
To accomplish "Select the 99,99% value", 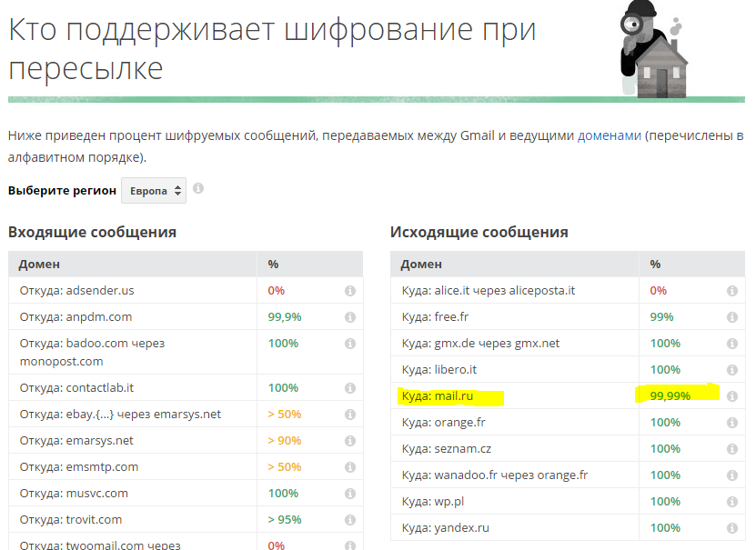I will pos(670,395).
